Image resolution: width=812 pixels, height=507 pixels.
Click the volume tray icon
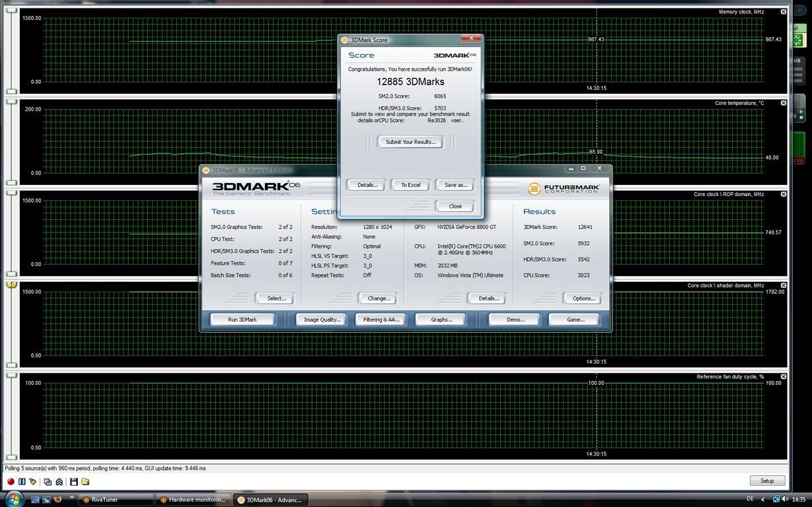[x=785, y=499]
